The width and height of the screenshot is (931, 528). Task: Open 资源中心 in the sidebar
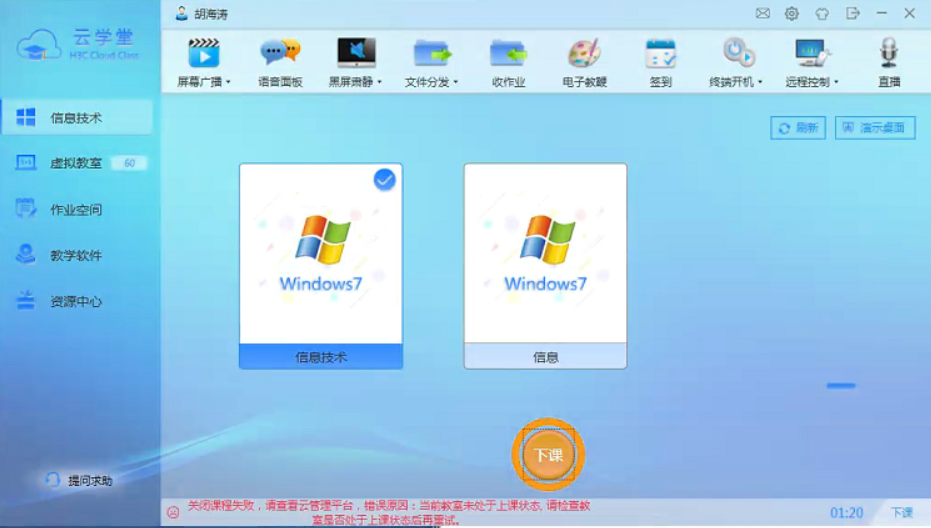point(77,302)
